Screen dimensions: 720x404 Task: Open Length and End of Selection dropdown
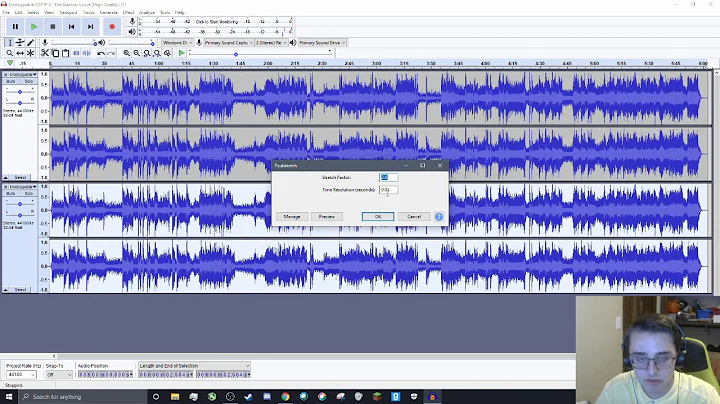click(194, 366)
